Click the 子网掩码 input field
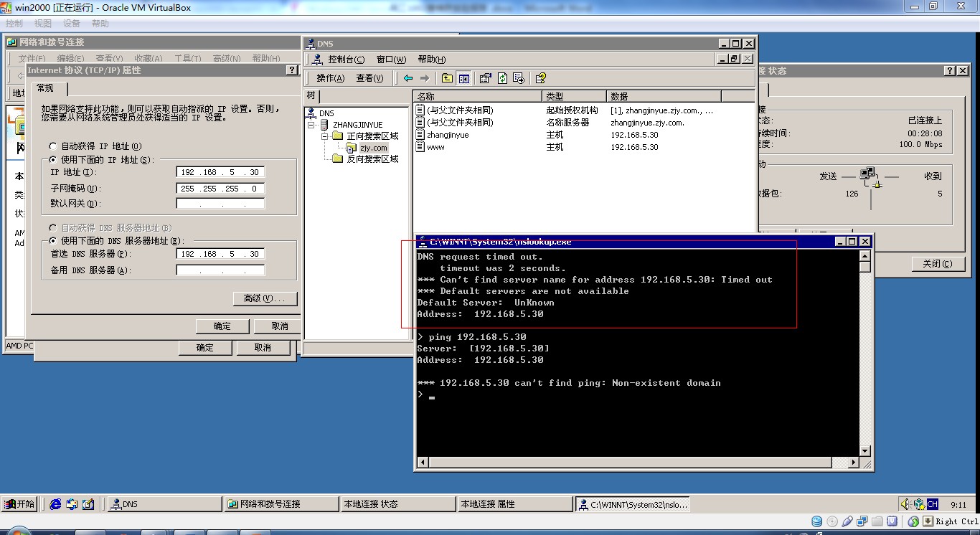980x535 pixels. [x=220, y=189]
